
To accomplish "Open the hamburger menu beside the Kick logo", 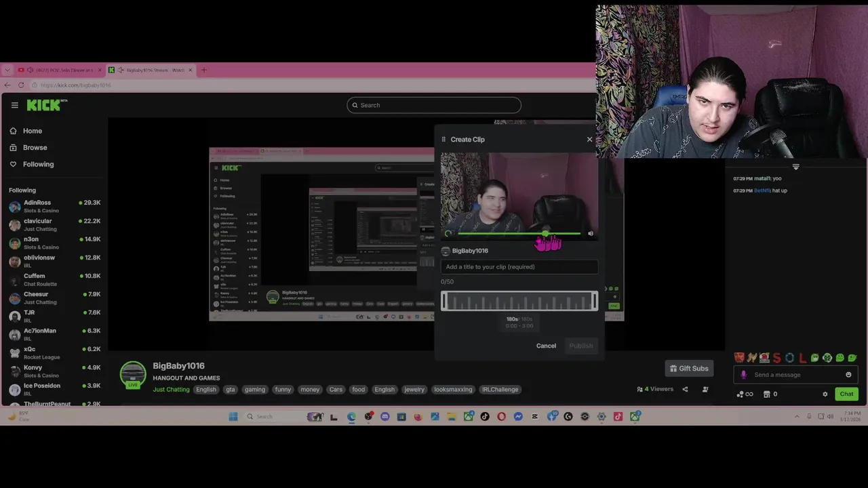I will point(14,105).
